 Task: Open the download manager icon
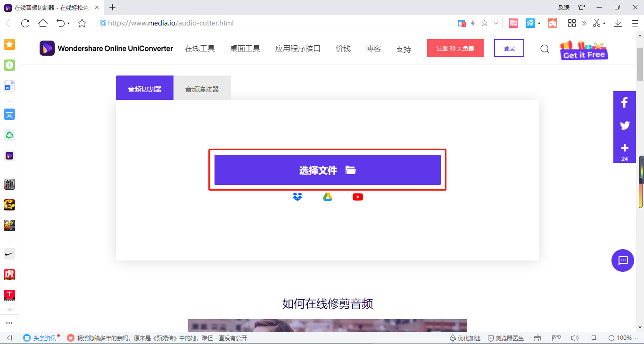point(618,23)
